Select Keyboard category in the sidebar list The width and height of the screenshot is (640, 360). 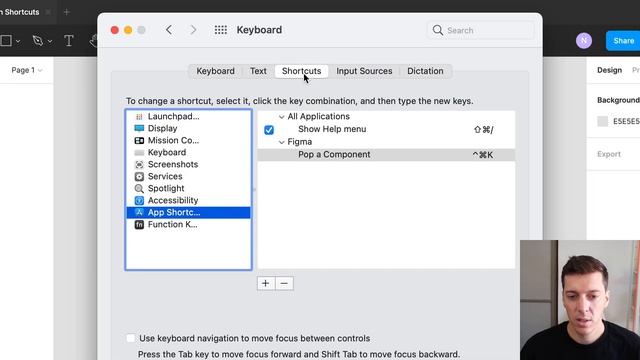(188, 152)
